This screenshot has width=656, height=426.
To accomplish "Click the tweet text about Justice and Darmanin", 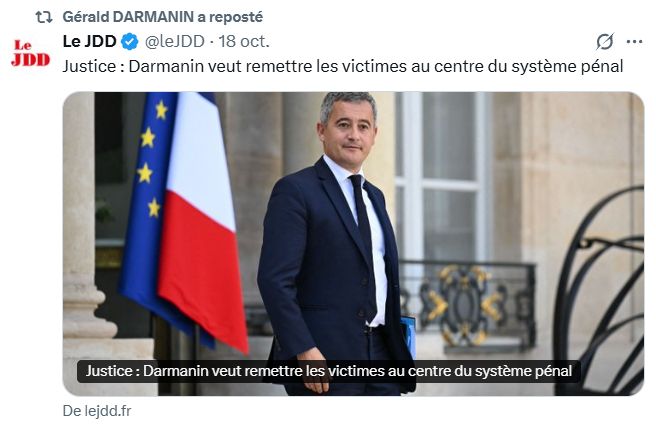I will pyautogui.click(x=343, y=66).
